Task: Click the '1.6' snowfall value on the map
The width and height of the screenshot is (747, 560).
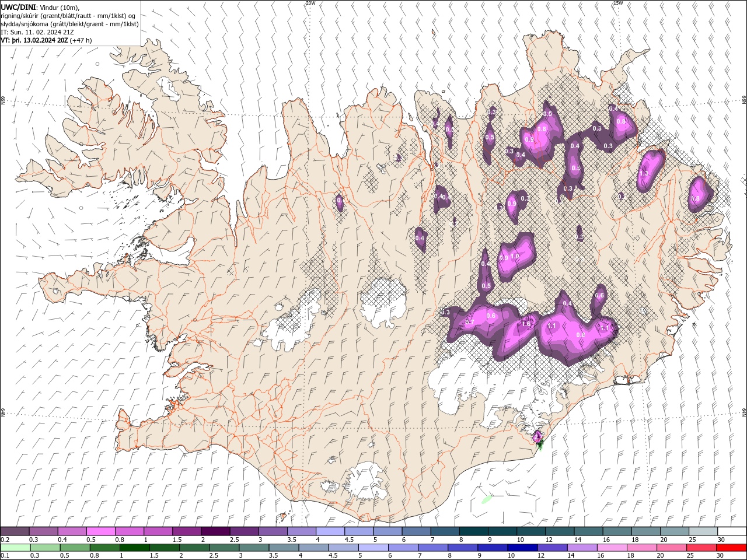Action: [x=526, y=324]
